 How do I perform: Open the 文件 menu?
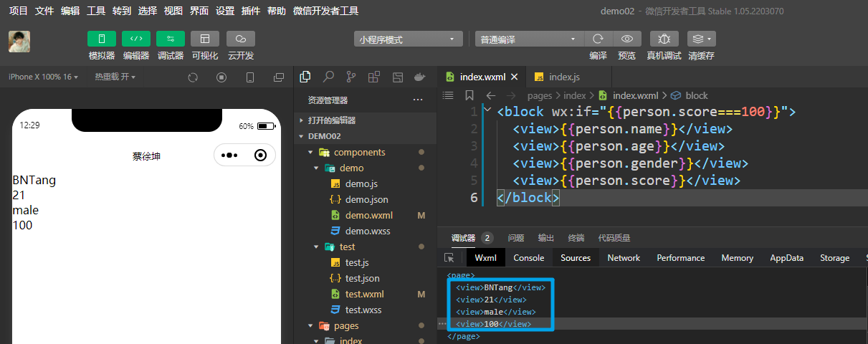(44, 11)
